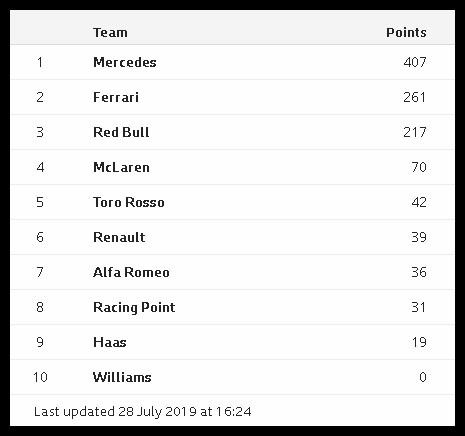Click position number 1 in rankings
Viewport: 465px width, 436px height.
(40, 62)
